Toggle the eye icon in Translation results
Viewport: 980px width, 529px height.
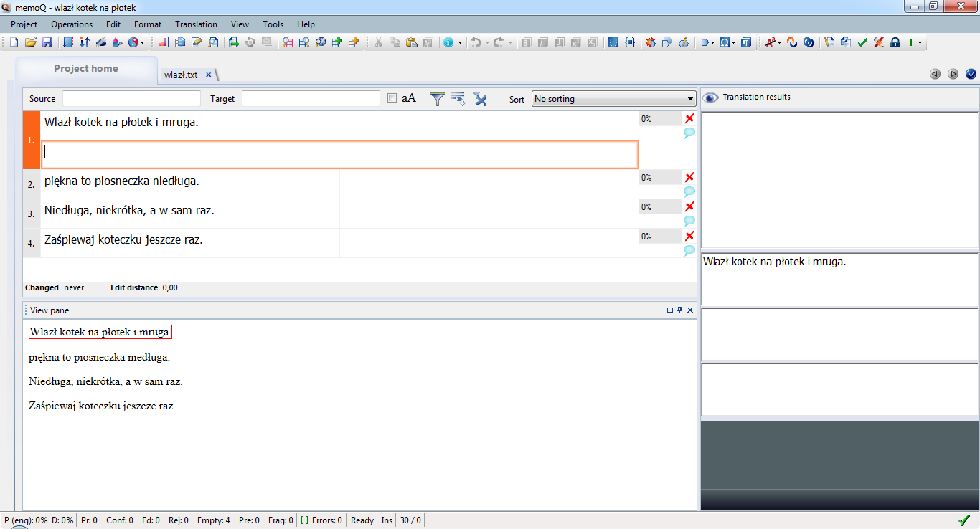click(x=710, y=97)
